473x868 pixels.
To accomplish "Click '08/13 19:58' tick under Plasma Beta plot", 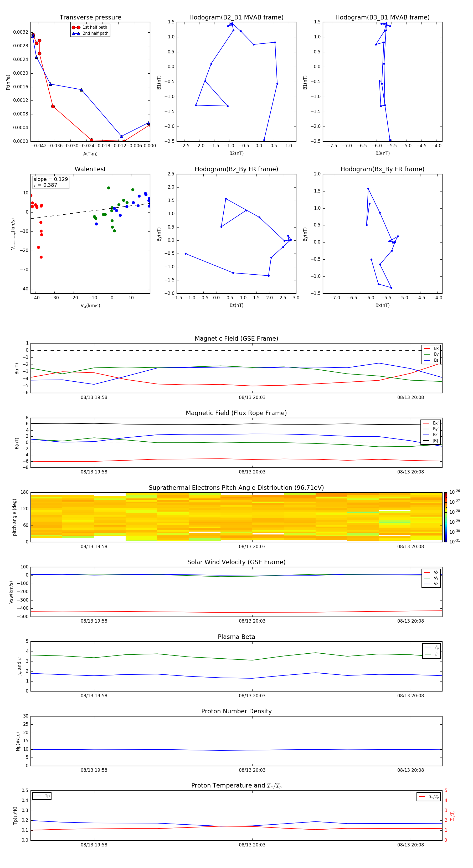I will pos(94,695).
